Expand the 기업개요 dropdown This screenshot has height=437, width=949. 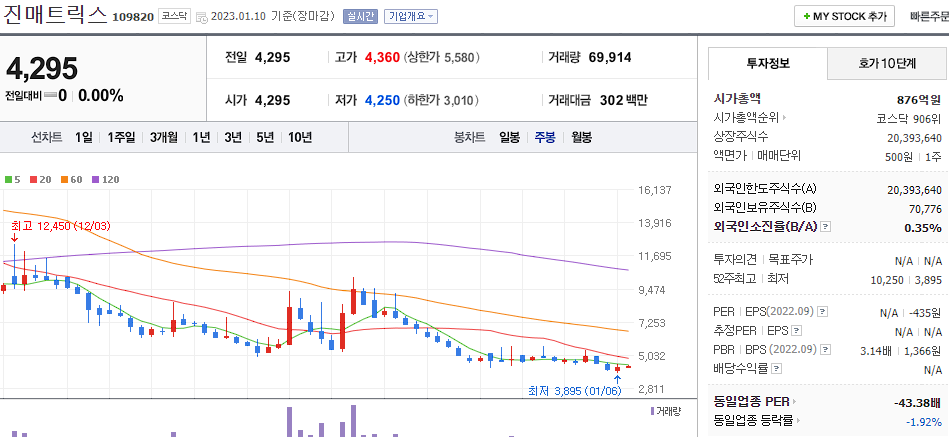coord(411,16)
